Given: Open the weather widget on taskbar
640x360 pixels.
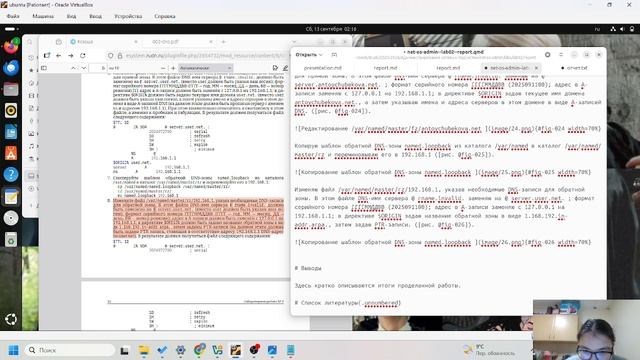Looking at the screenshot, I should coord(490,350).
